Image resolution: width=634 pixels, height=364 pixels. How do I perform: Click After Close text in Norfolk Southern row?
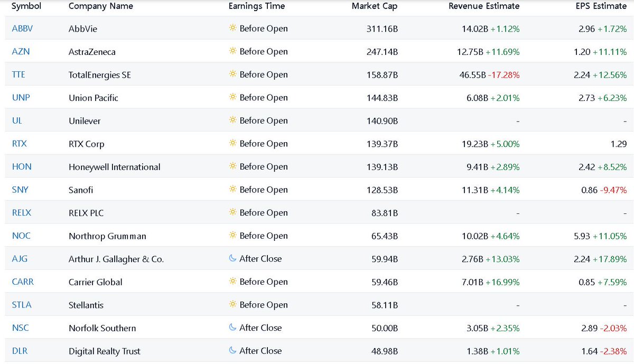coord(260,328)
